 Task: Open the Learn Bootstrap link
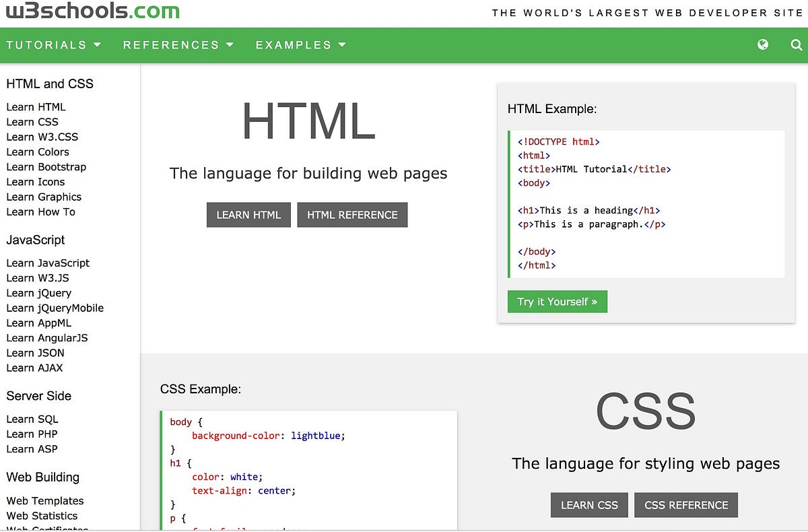click(x=46, y=166)
